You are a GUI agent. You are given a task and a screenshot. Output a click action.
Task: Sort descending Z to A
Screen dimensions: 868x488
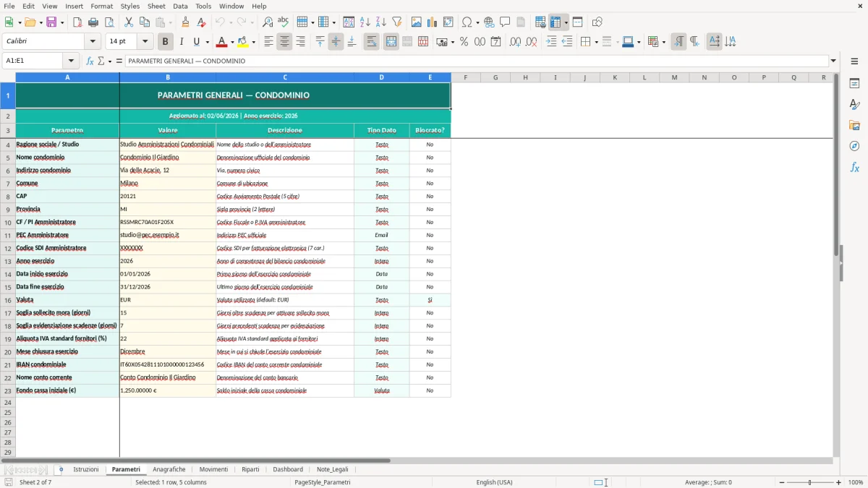point(380,22)
